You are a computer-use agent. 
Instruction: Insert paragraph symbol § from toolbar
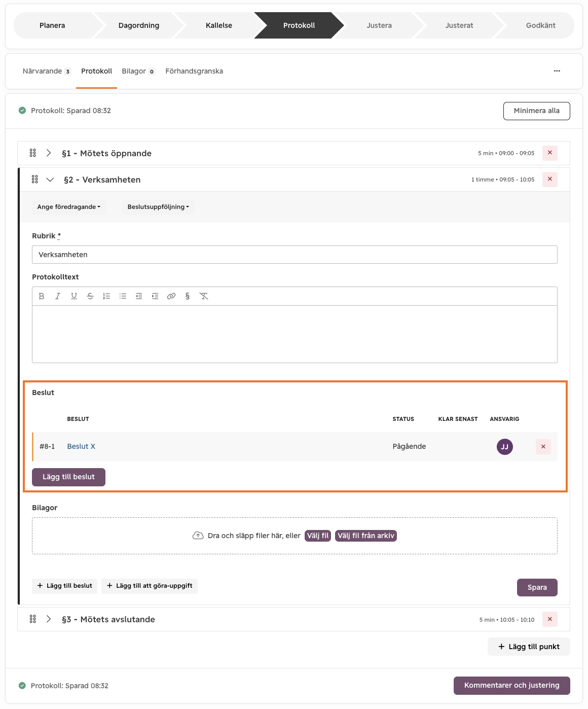(188, 296)
